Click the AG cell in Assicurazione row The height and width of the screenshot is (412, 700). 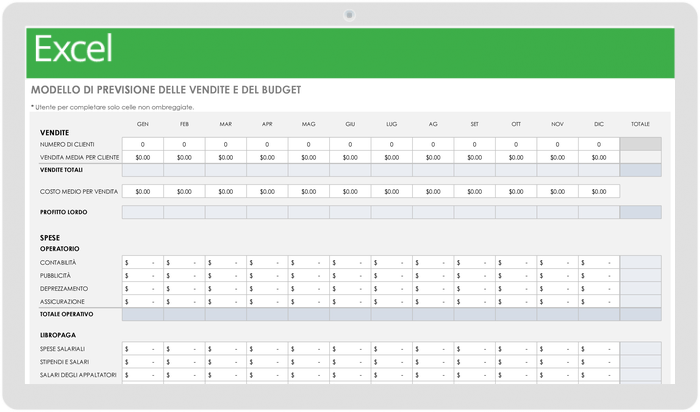433,301
